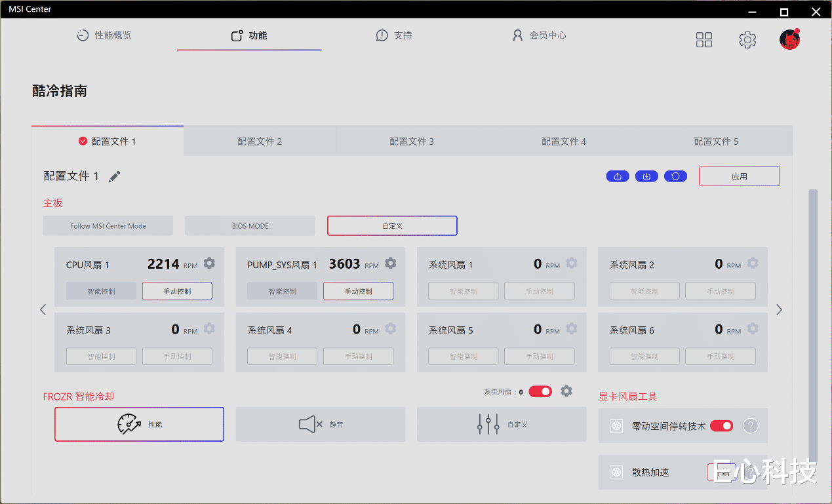The height and width of the screenshot is (504, 832).
Task: Rename profile with pencil edit icon
Action: coord(115,176)
